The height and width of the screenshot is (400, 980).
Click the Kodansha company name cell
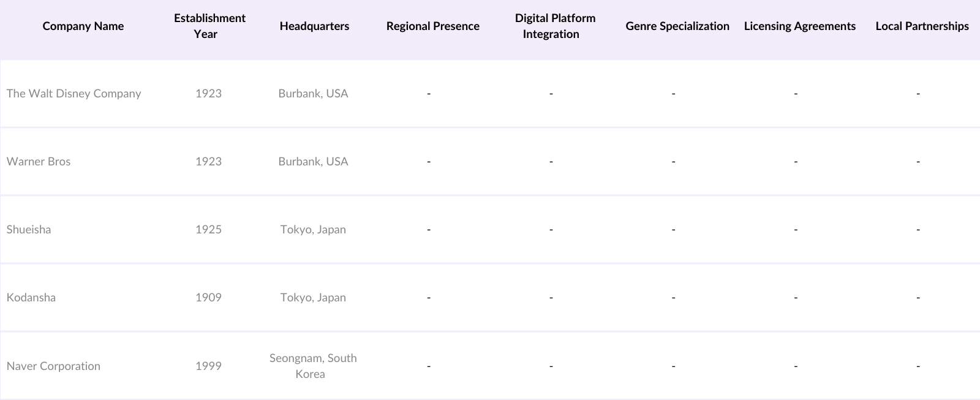31,298
